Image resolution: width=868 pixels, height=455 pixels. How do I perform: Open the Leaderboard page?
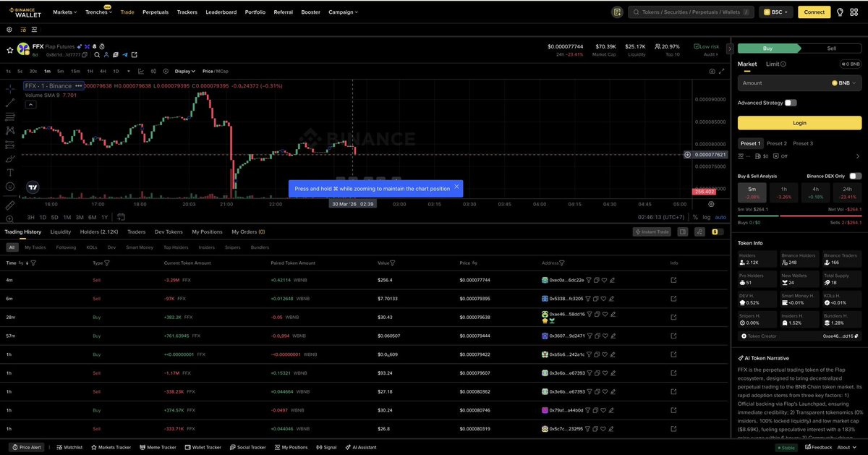(221, 12)
